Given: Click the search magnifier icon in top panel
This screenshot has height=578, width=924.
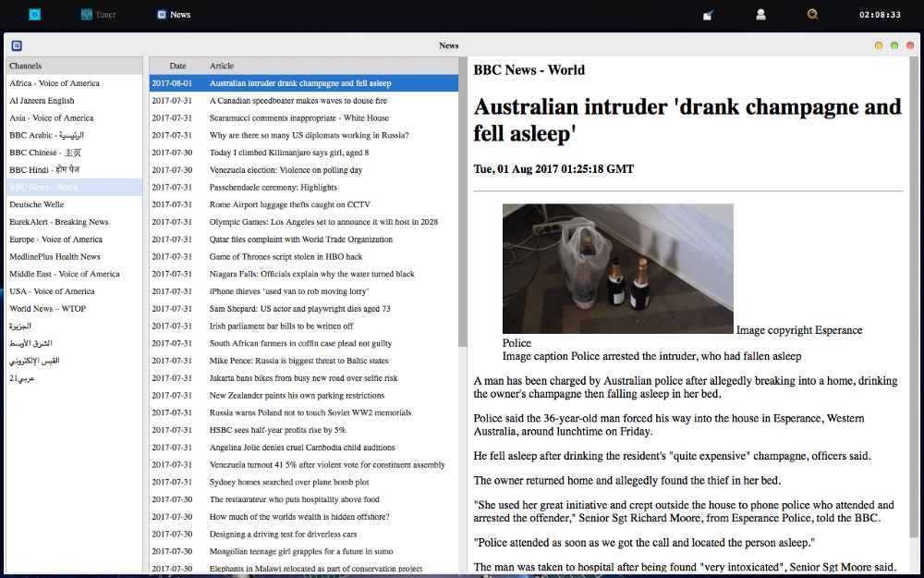Looking at the screenshot, I should (812, 15).
